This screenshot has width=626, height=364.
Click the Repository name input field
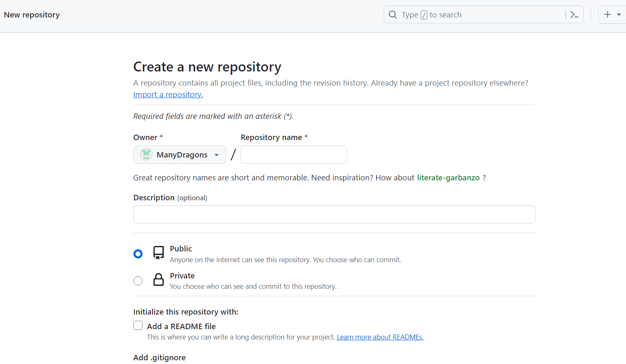point(294,155)
